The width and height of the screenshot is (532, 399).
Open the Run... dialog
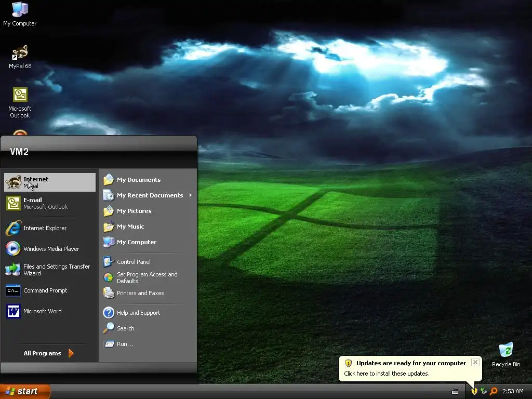click(148, 344)
